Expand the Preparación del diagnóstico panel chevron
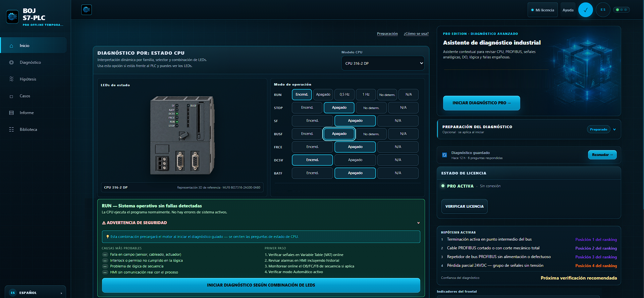This screenshot has width=644, height=298. click(614, 130)
